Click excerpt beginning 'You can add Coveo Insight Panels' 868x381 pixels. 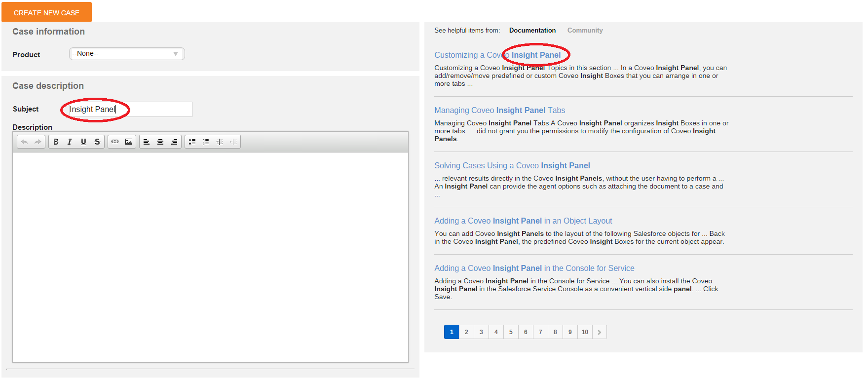click(579, 238)
